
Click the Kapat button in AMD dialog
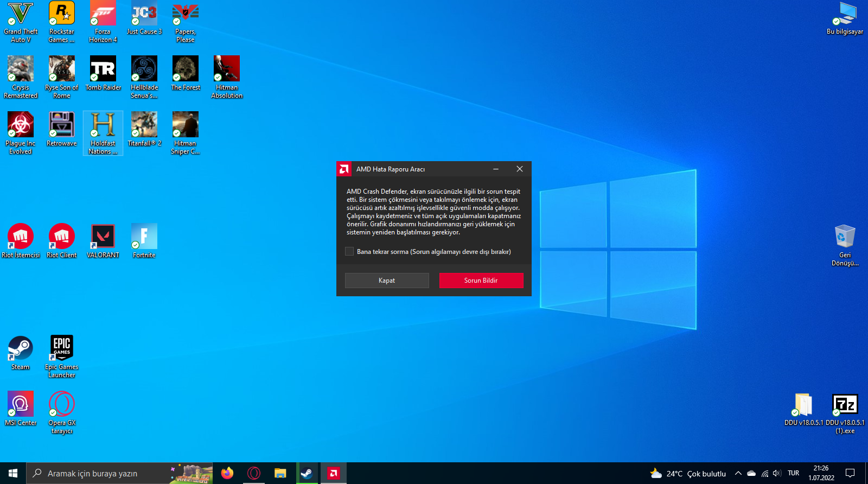tap(387, 281)
